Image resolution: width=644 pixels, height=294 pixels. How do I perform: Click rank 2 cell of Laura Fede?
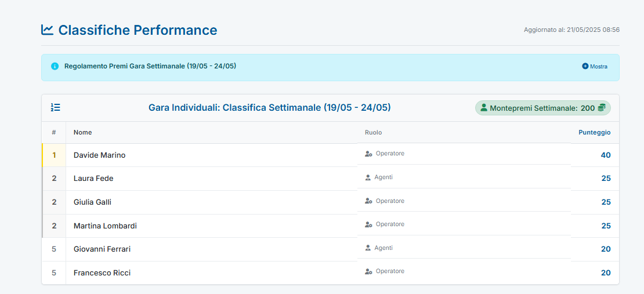click(x=54, y=179)
